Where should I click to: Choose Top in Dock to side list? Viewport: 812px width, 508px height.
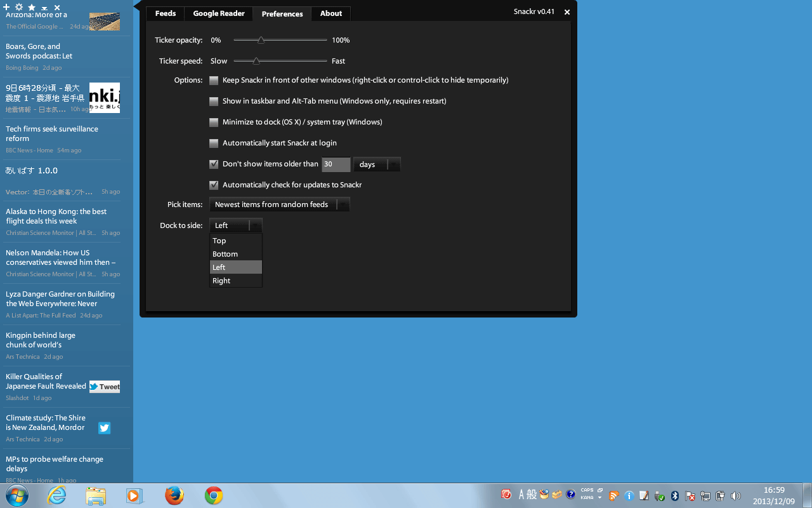[236, 241]
